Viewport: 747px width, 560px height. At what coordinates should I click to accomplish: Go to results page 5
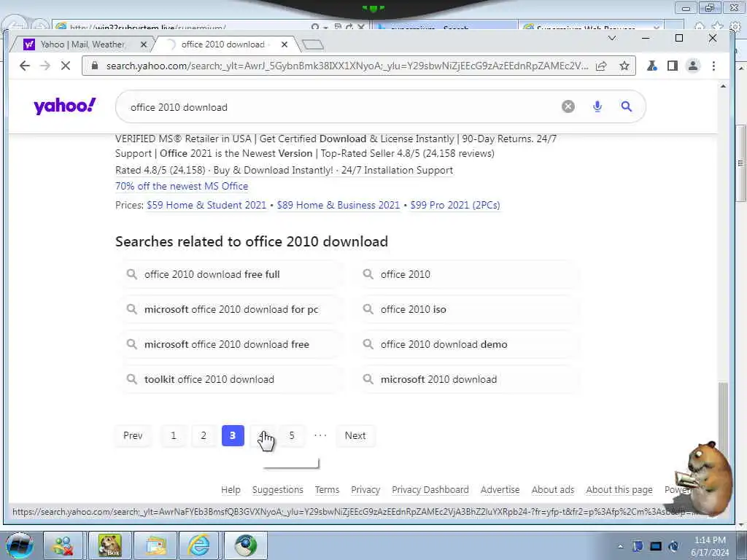point(292,436)
